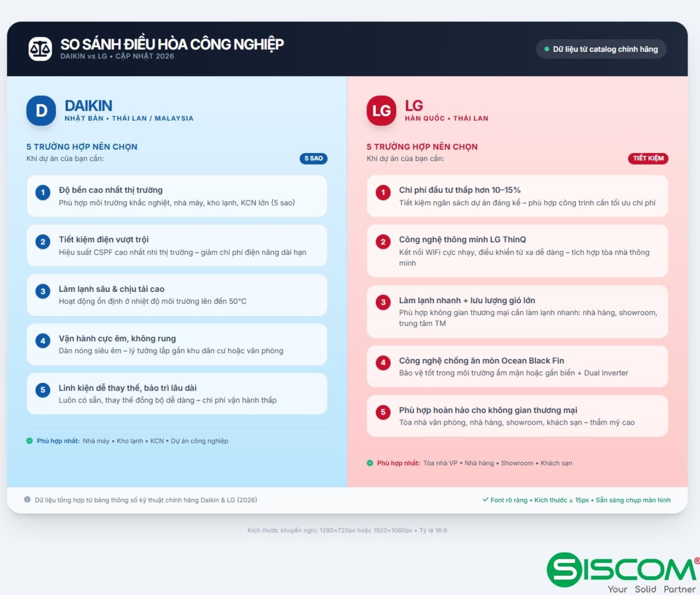Image resolution: width=700 pixels, height=595 pixels.
Task: Select 'Công nghệ thông minh LG ThinQ' title
Action: point(463,240)
